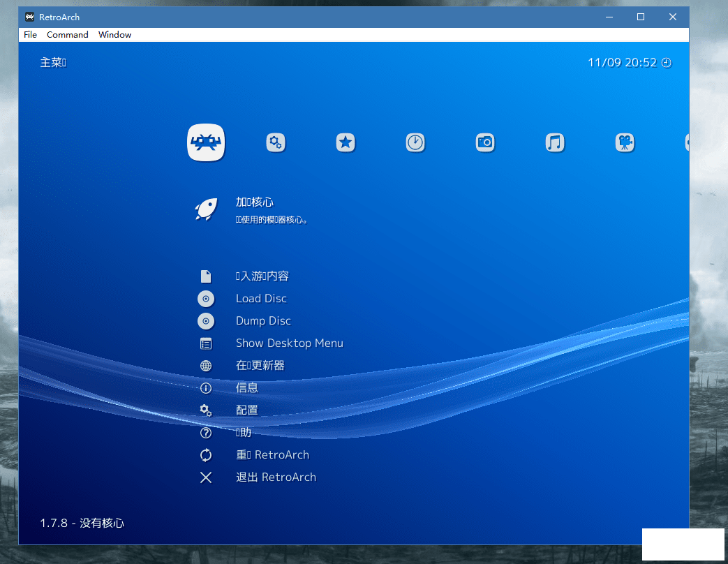Minimize the RetroArch window
The image size is (728, 564).
[x=609, y=17]
